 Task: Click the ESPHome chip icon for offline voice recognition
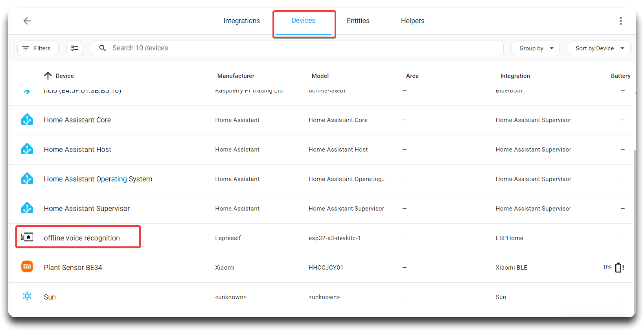coord(27,237)
